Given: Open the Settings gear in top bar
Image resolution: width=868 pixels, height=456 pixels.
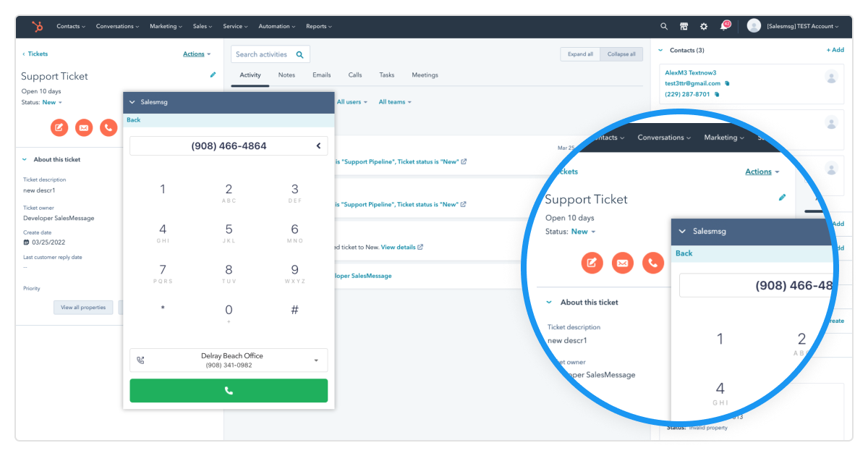Looking at the screenshot, I should click(x=704, y=27).
